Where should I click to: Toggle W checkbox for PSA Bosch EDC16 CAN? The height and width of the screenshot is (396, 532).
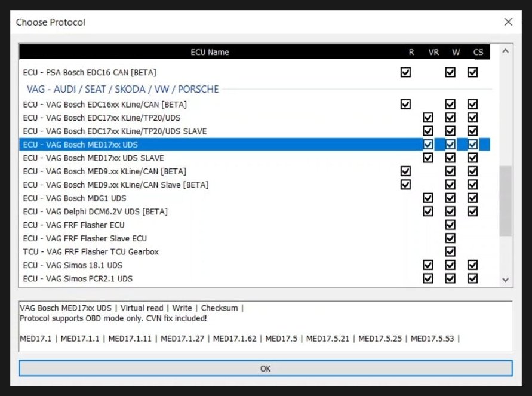(450, 72)
